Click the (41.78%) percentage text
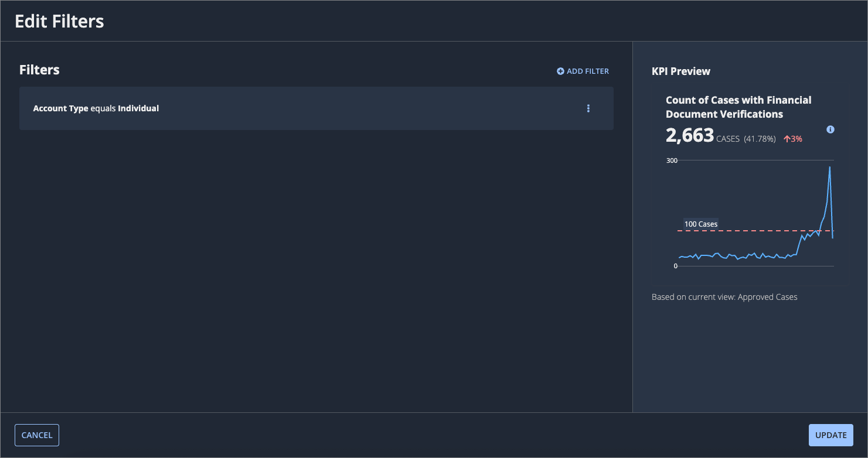 [760, 139]
